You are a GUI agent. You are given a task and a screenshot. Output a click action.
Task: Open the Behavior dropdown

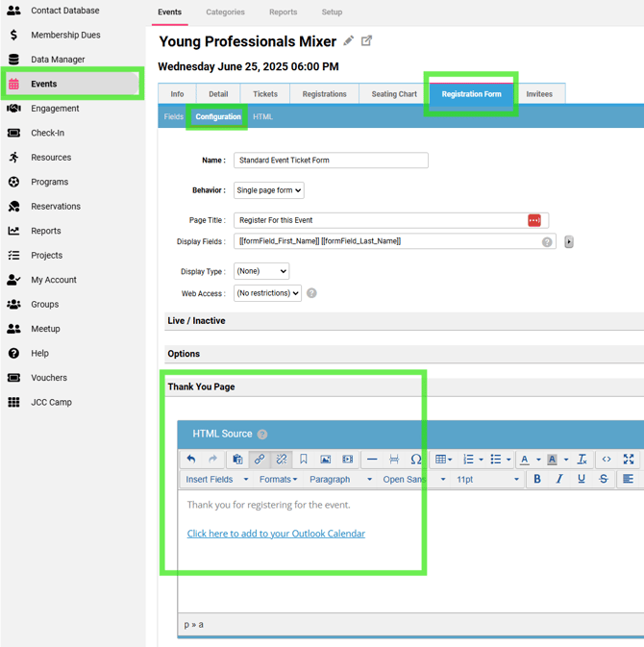269,190
